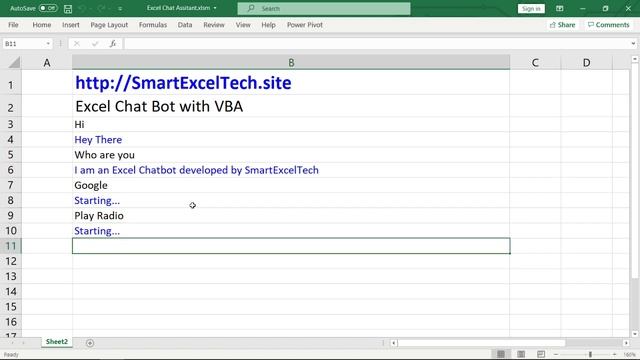This screenshot has height=360, width=640.
Task: Click horizontal scrollbar left arrow
Action: point(393,343)
